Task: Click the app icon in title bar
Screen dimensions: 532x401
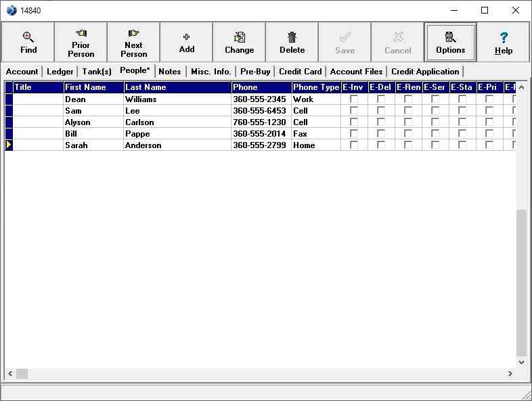Action: (12, 11)
